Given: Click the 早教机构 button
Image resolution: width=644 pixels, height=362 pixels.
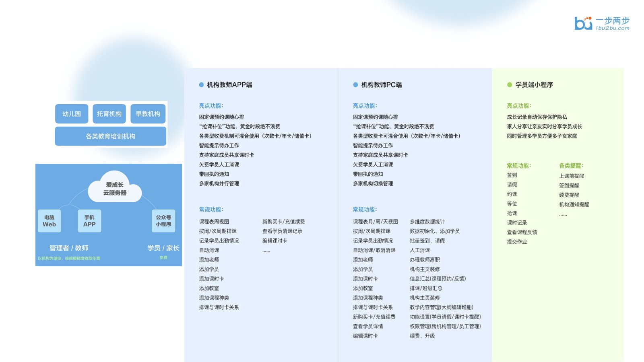Looking at the screenshot, I should click(148, 114).
